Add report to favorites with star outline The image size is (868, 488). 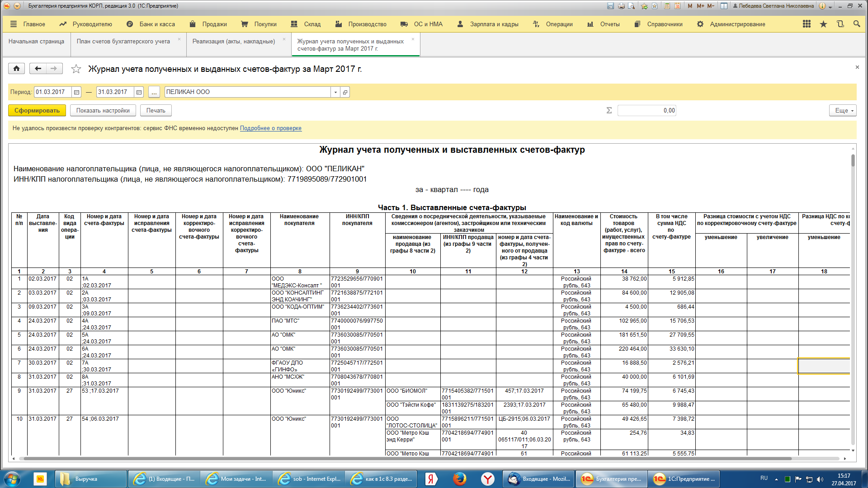click(76, 69)
